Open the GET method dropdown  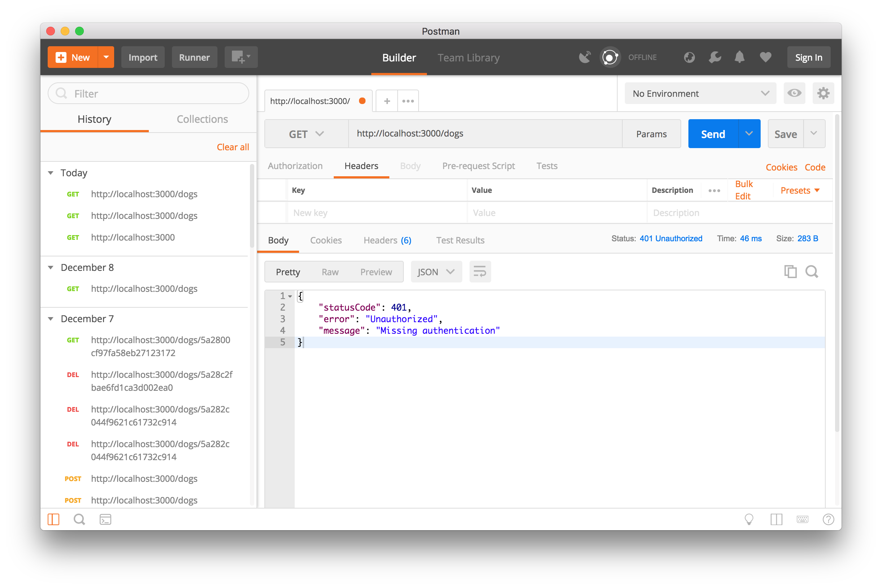[306, 134]
